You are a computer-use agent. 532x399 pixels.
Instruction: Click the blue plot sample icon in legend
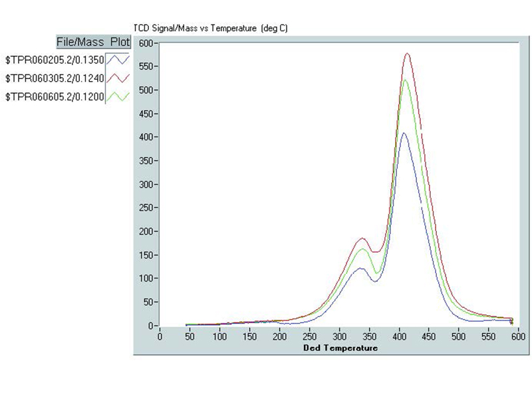(x=117, y=59)
